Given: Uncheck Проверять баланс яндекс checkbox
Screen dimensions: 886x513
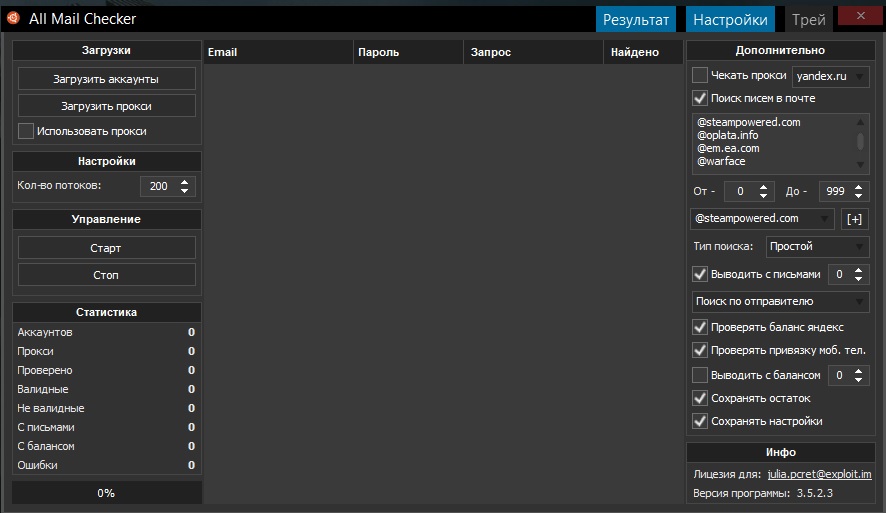Looking at the screenshot, I should point(700,327).
